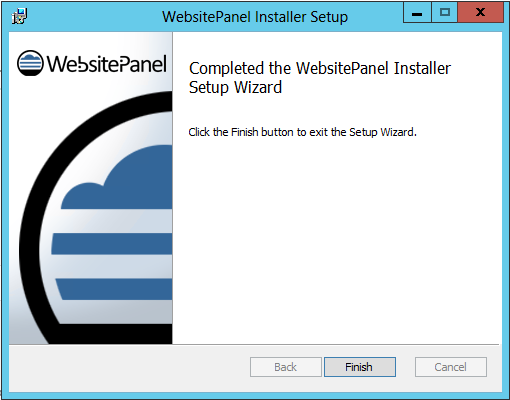510x400 pixels.
Task: Click the Finish button instruction sentence
Action: point(302,132)
